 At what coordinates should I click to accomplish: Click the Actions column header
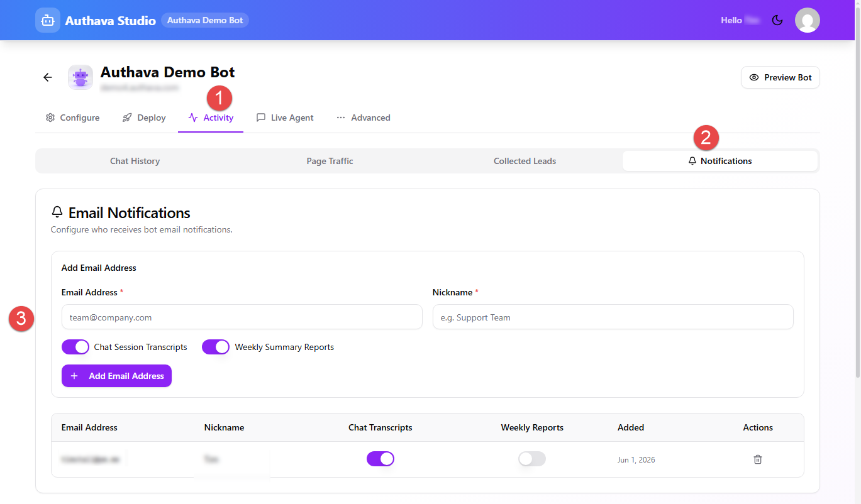(x=758, y=427)
